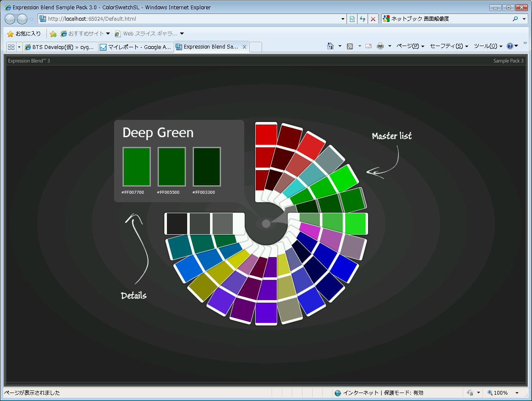532x401 pixels.
Task: Open the セーフティ(S) menu
Action: (449, 46)
